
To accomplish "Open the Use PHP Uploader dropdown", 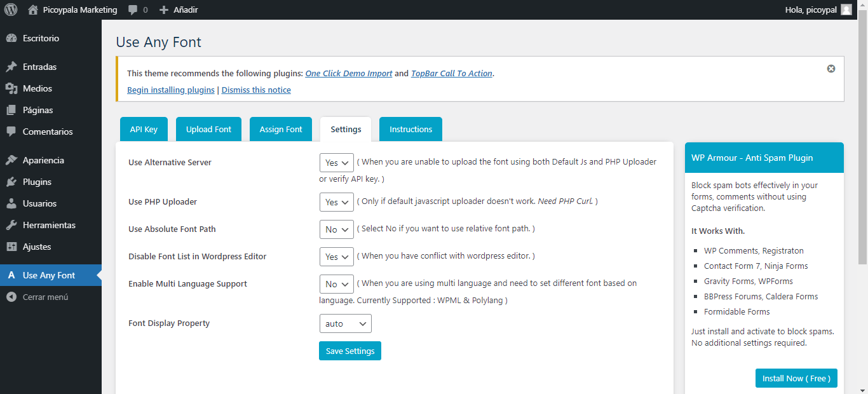I will coord(337,202).
